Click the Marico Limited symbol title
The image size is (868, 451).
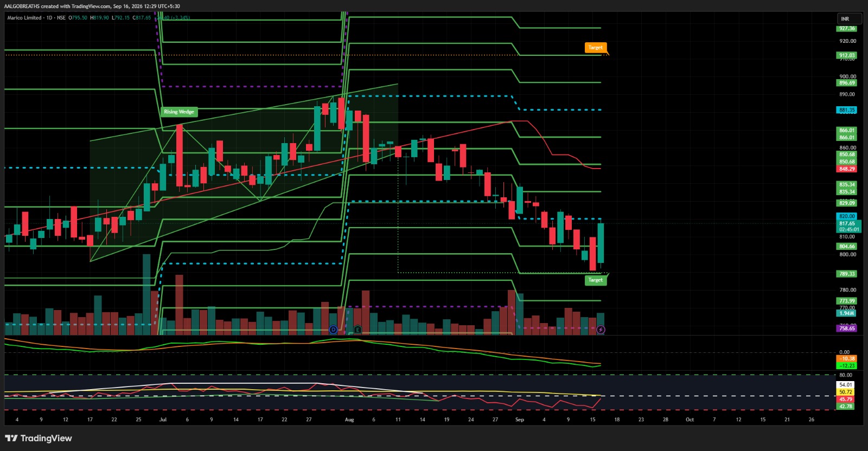(24, 18)
